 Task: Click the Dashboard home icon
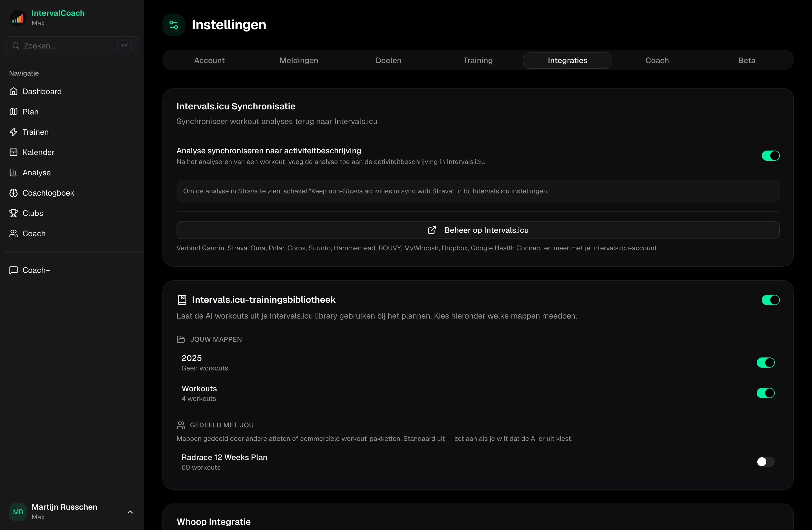[14, 91]
